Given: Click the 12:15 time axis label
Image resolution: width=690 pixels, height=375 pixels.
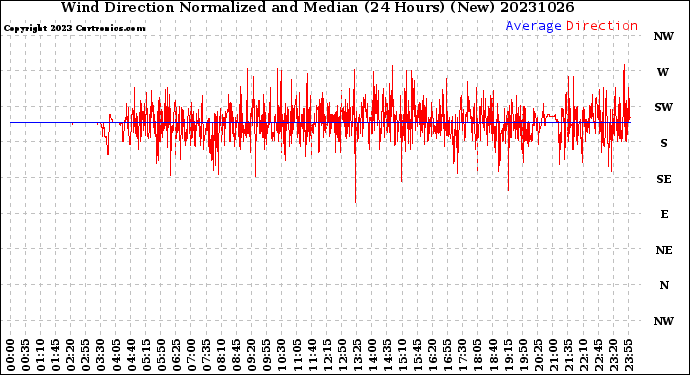Looking at the screenshot, I should [327, 355].
